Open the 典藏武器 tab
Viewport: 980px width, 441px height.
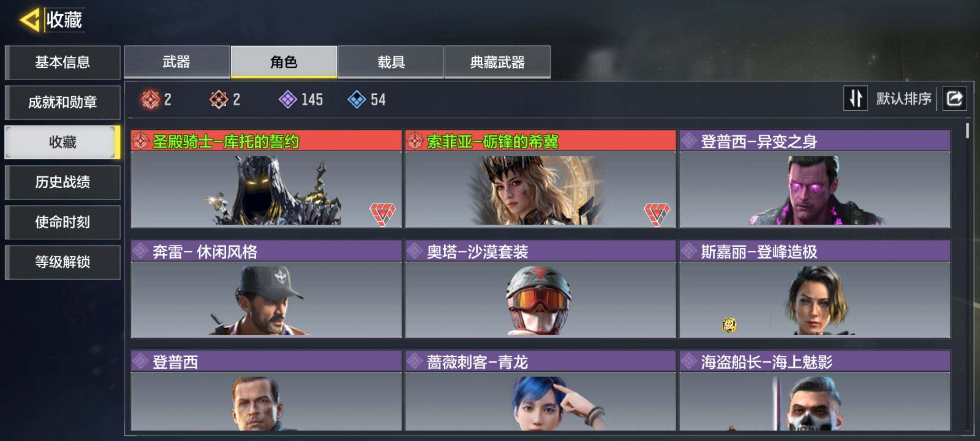[497, 62]
